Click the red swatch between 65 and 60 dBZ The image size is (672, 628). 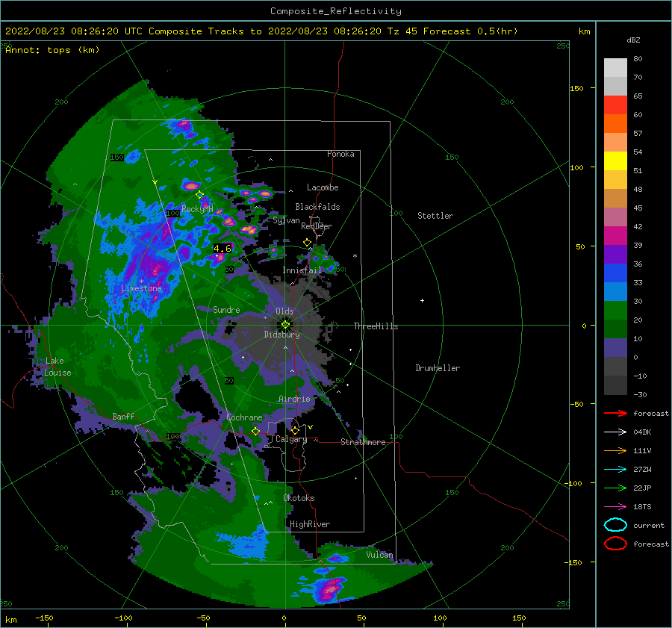tap(615, 105)
